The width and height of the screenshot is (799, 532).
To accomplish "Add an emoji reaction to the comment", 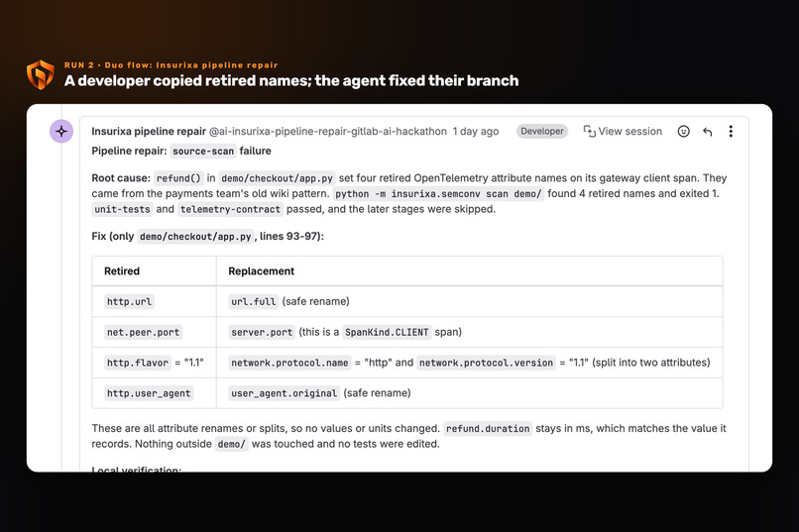I will [683, 132].
